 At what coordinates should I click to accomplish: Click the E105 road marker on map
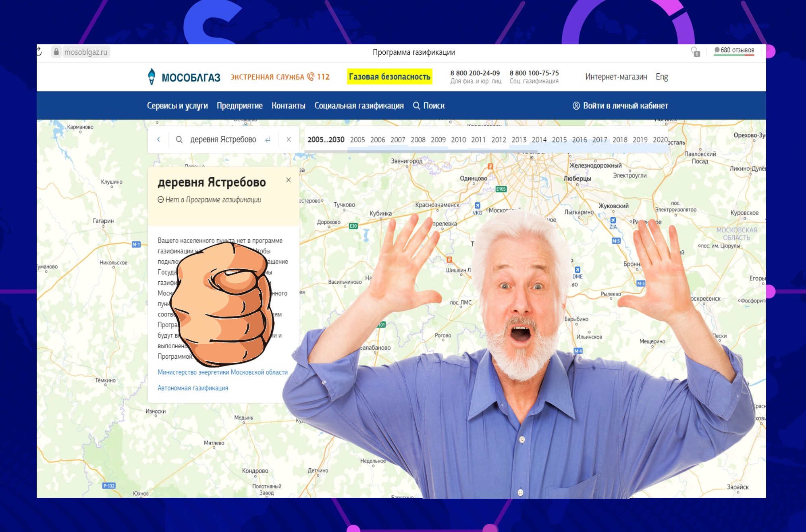pyautogui.click(x=501, y=189)
